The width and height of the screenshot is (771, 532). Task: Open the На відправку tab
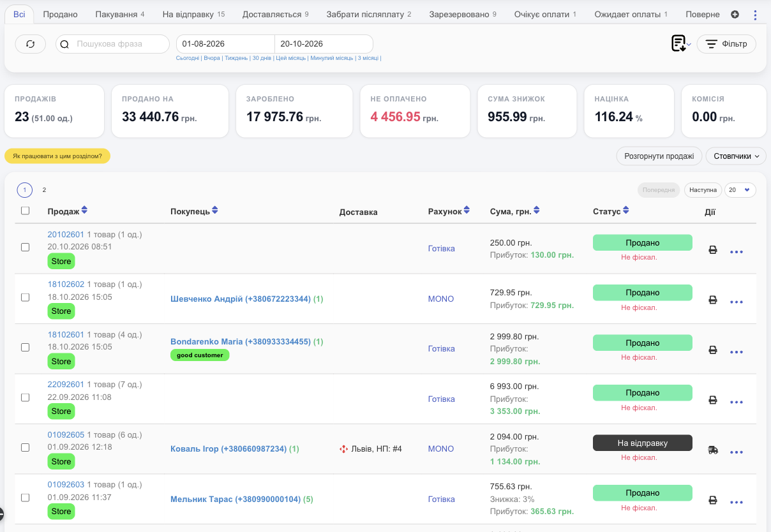pyautogui.click(x=193, y=14)
